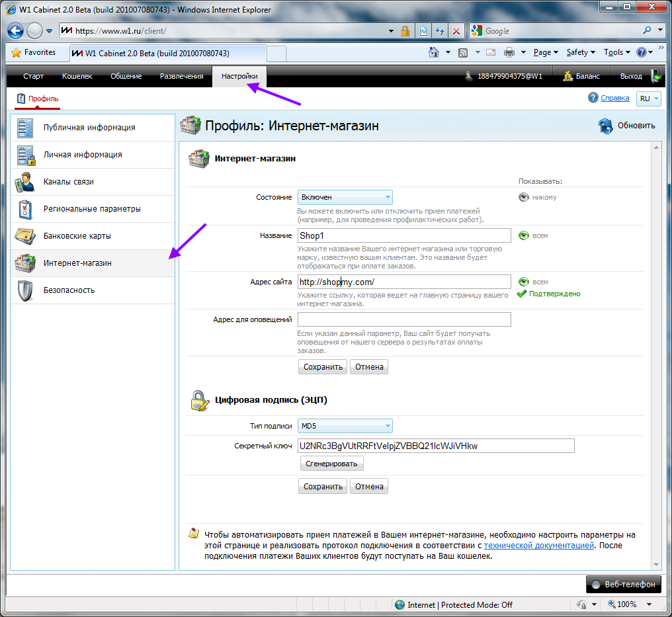The width and height of the screenshot is (672, 617).
Task: Select the Настройки tab
Action: pyautogui.click(x=239, y=76)
